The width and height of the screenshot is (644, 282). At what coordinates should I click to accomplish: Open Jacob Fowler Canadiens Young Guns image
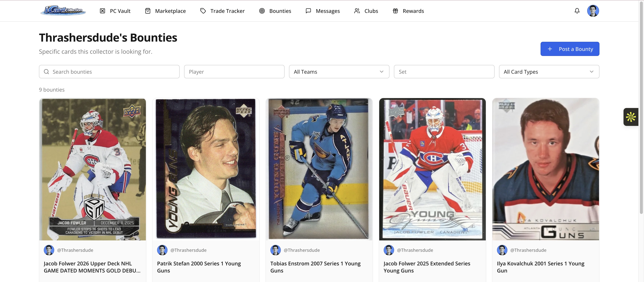click(432, 169)
